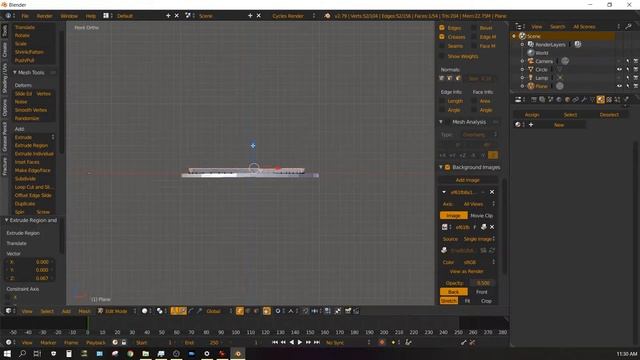640x360 pixels.
Task: Click the Windows taskbar search icon
Action: pos(22,353)
